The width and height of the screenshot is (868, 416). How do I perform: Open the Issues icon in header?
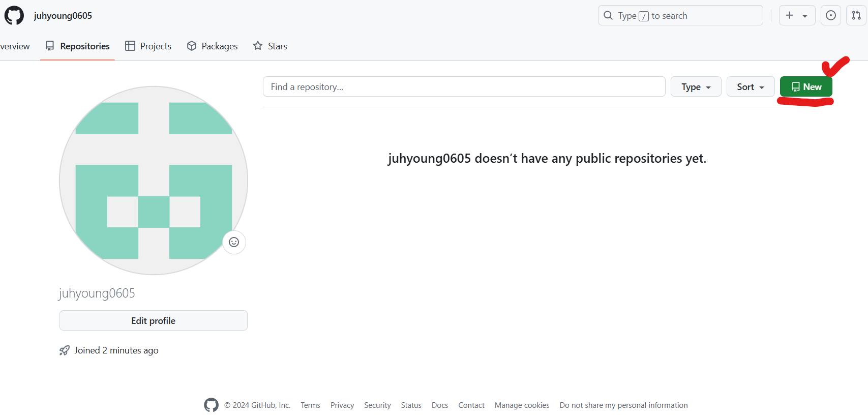(831, 15)
